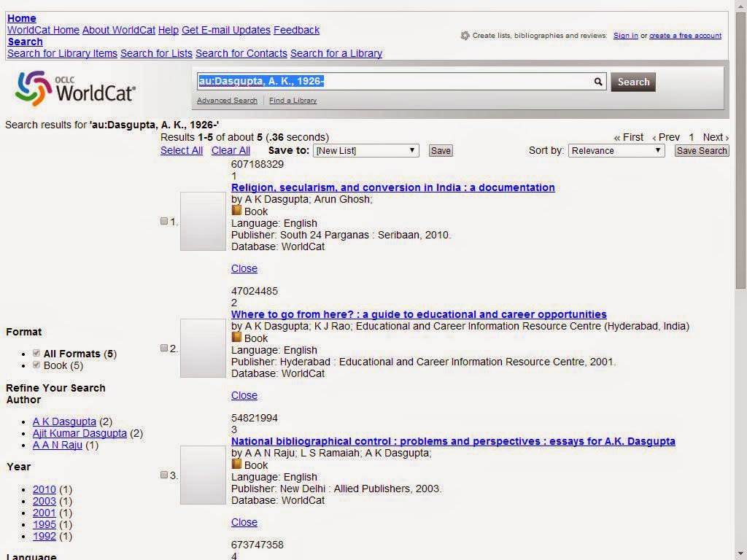Screen dimensions: 747x560
Task: Click Close link under result 1
Action: (244, 268)
